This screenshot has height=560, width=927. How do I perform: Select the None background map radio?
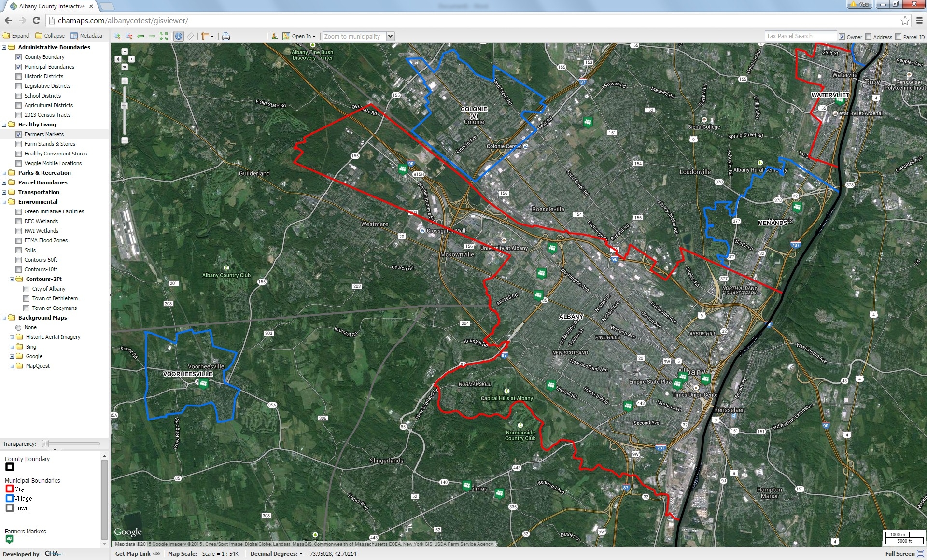[x=19, y=327]
